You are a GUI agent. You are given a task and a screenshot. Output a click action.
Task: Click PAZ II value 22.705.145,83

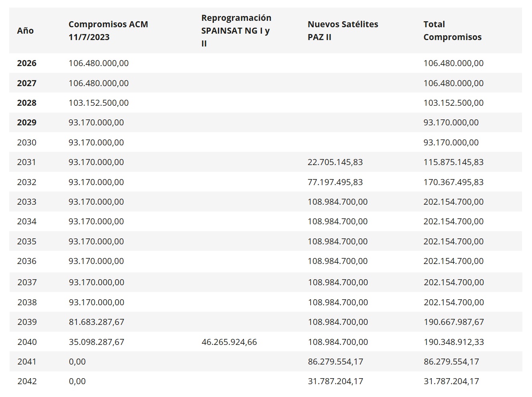point(335,162)
